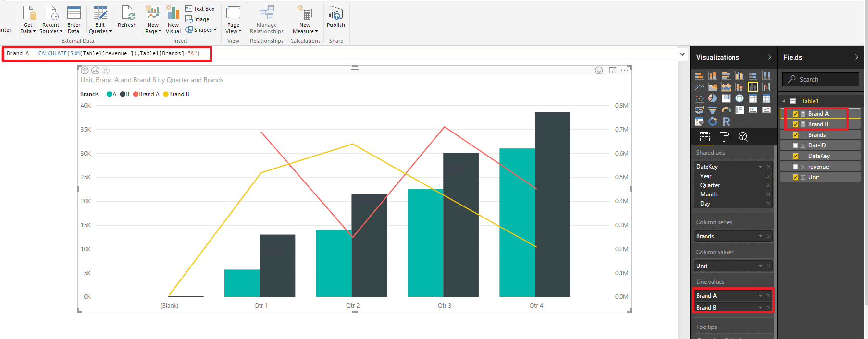Remove Brand B from Line values
The width and height of the screenshot is (868, 339).
click(x=769, y=308)
